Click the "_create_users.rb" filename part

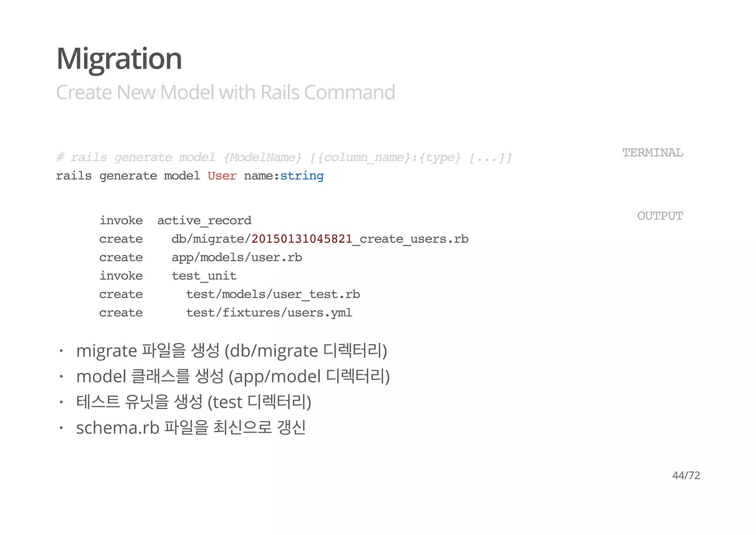[x=410, y=239]
